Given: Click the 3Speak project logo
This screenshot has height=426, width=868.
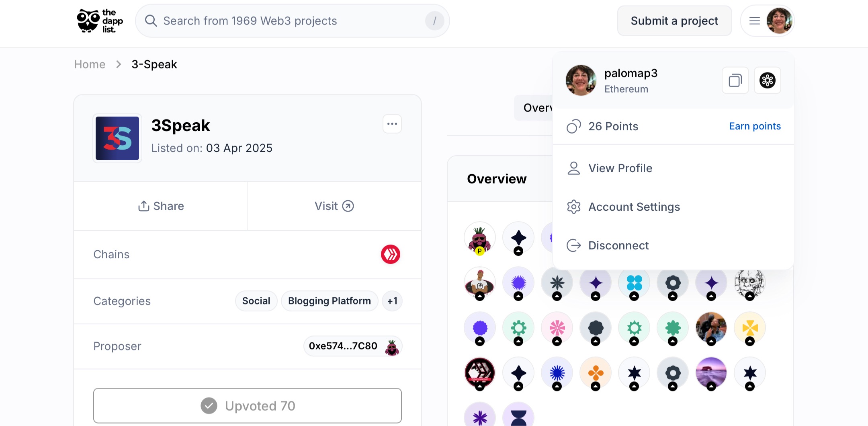Looking at the screenshot, I should pyautogui.click(x=117, y=138).
